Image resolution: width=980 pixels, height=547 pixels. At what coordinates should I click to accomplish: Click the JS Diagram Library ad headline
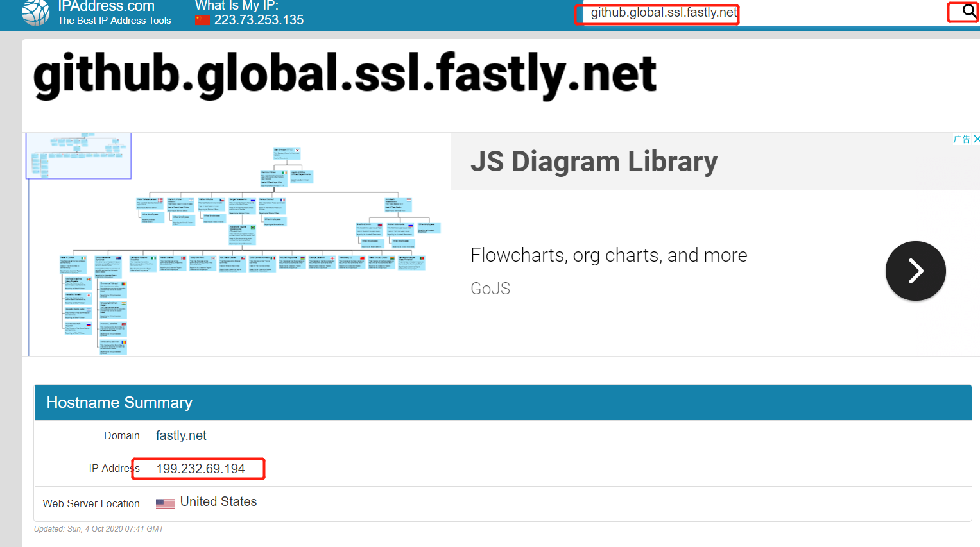pyautogui.click(x=594, y=161)
